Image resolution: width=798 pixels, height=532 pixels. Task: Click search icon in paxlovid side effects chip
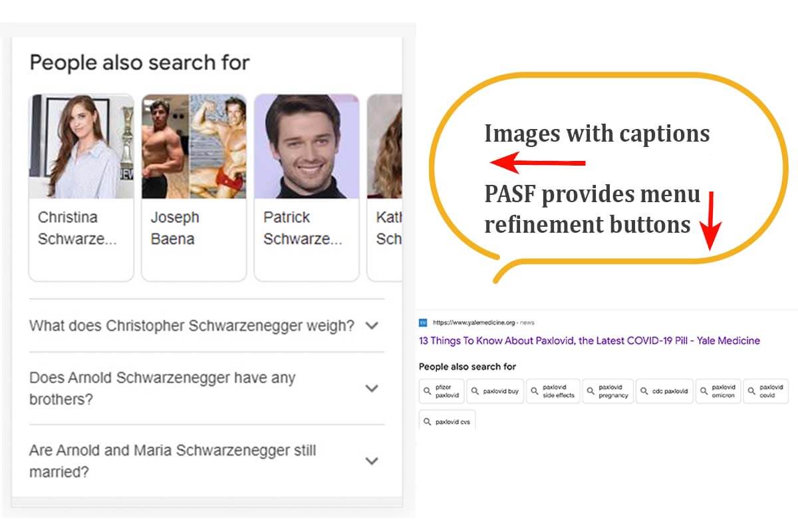click(x=534, y=391)
